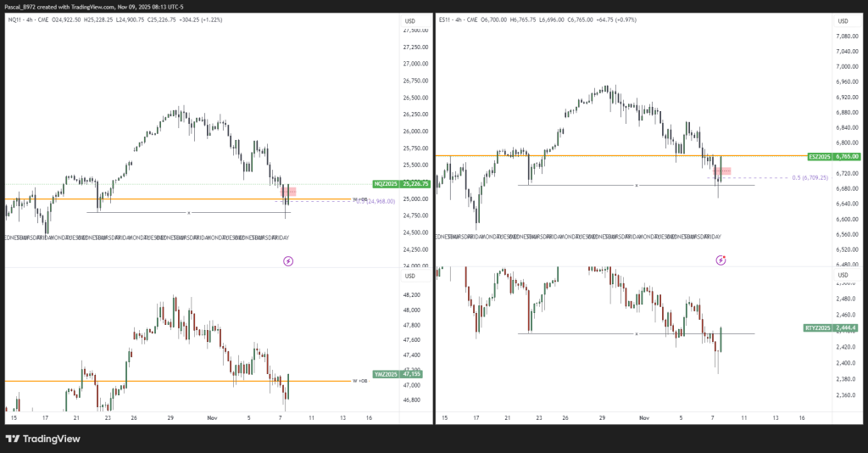Expand the USD currency menu on YM chart
This screenshot has width=868, height=453.
410,276
